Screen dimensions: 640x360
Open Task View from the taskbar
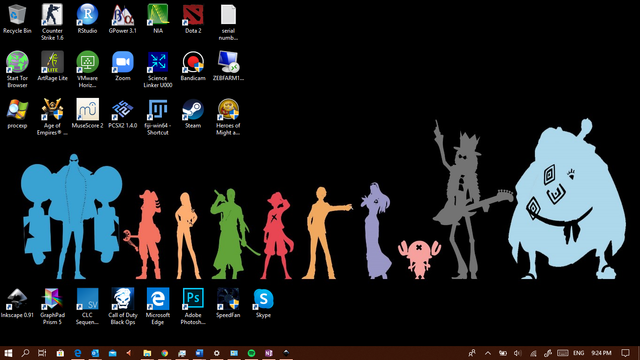[42, 353]
